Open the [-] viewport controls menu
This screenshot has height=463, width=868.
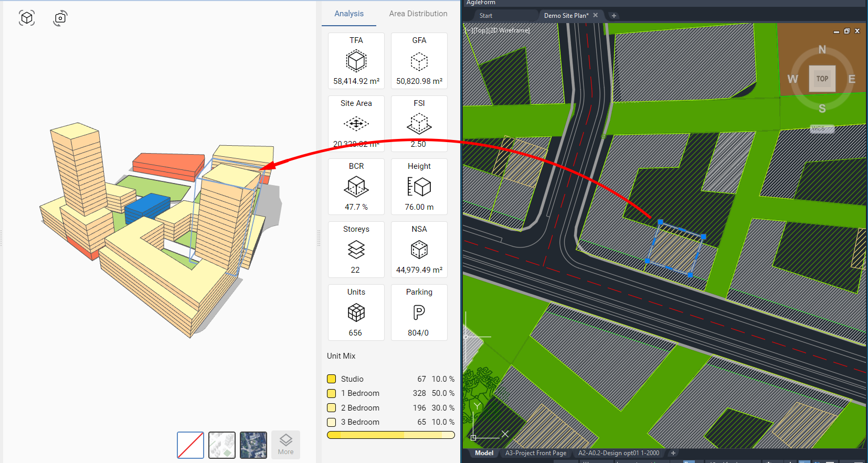tap(468, 30)
